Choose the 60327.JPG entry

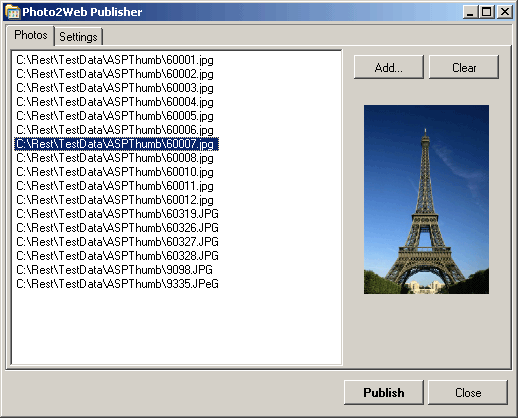[x=117, y=242]
